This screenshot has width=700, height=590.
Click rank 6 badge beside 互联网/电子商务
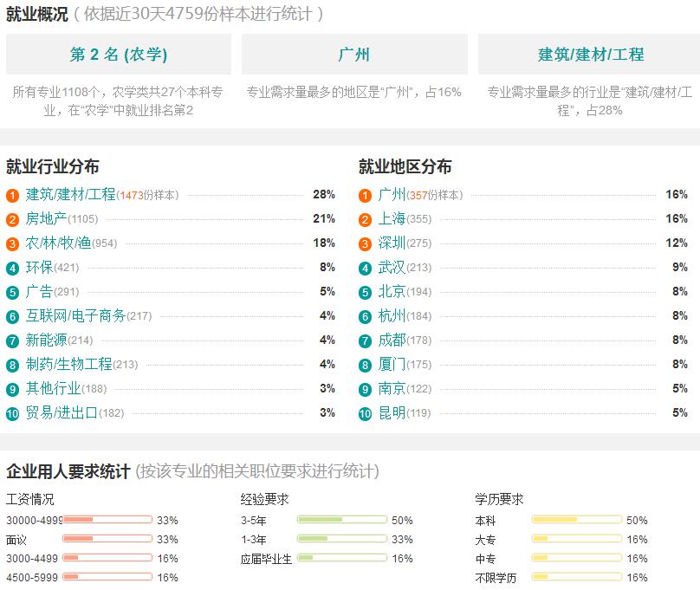[12, 317]
